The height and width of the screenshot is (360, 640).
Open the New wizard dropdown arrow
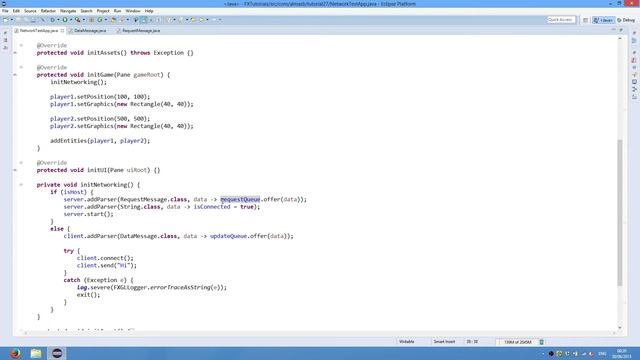point(12,20)
